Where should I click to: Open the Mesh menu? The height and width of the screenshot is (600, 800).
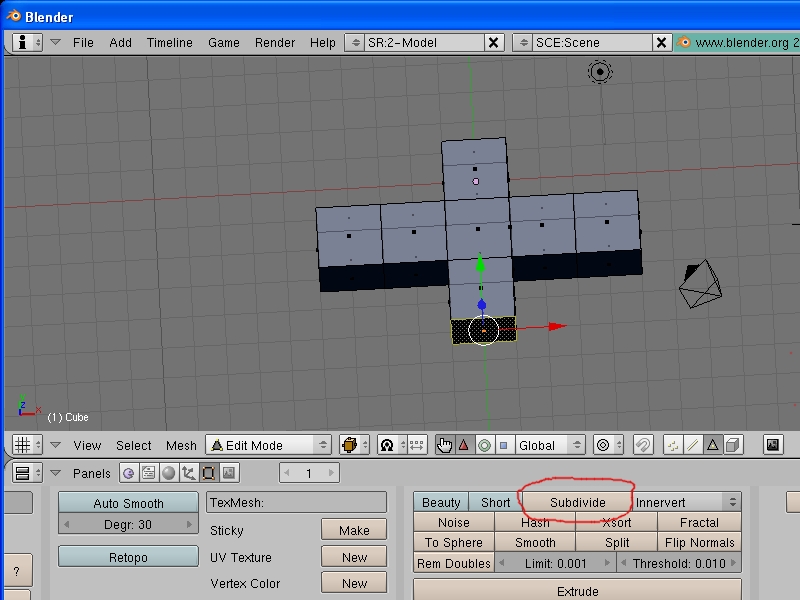pos(181,445)
